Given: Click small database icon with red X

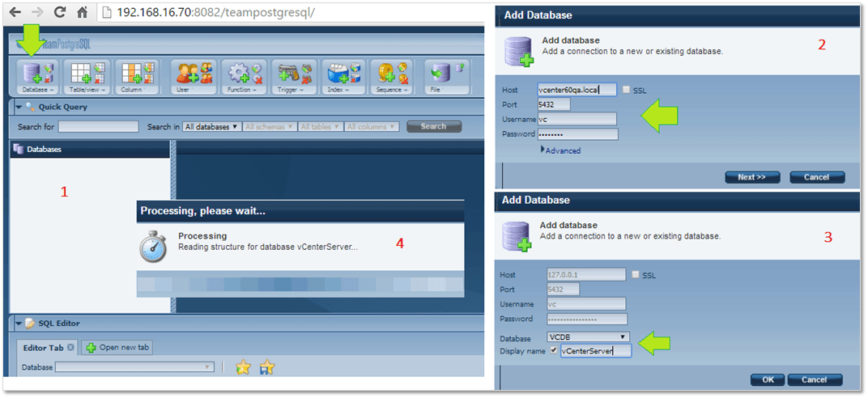Looking at the screenshot, I should 49,78.
